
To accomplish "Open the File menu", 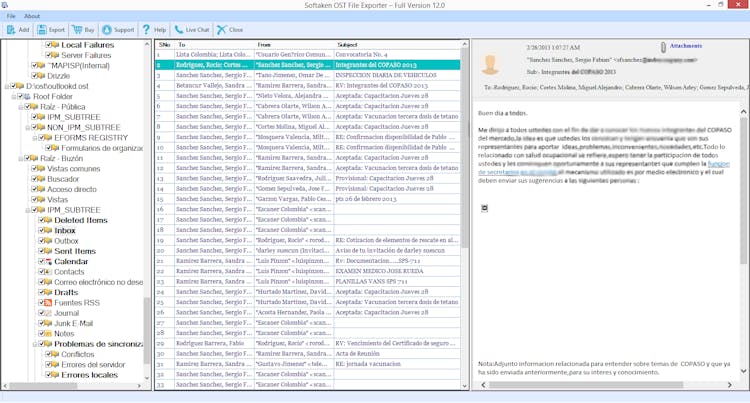I will point(11,16).
